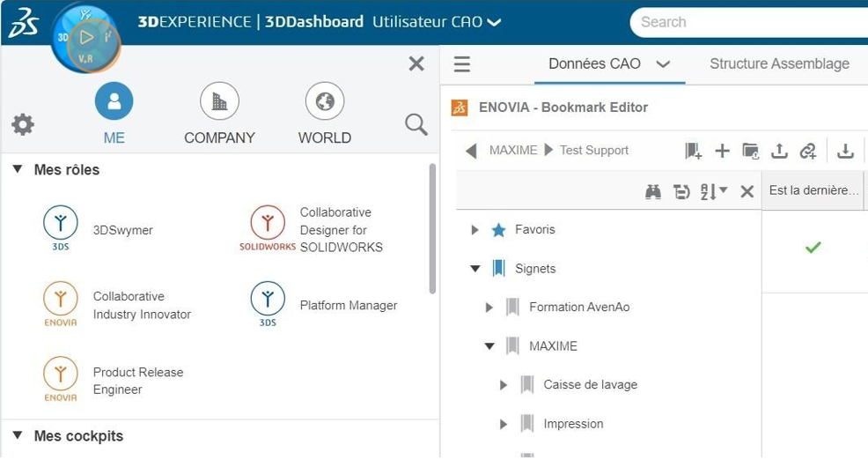The image size is (868, 460).
Task: Click the Test Support breadcrumb
Action: pyautogui.click(x=594, y=150)
